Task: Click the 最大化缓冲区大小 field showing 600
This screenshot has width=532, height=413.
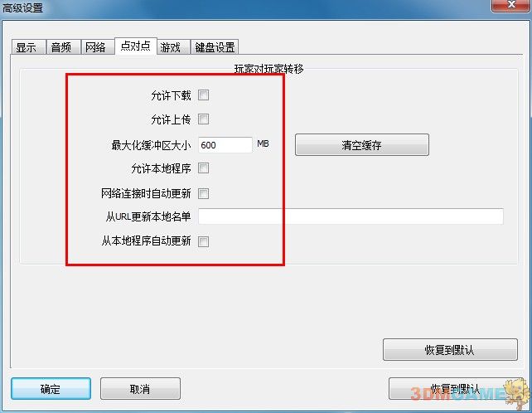Action: coord(225,145)
